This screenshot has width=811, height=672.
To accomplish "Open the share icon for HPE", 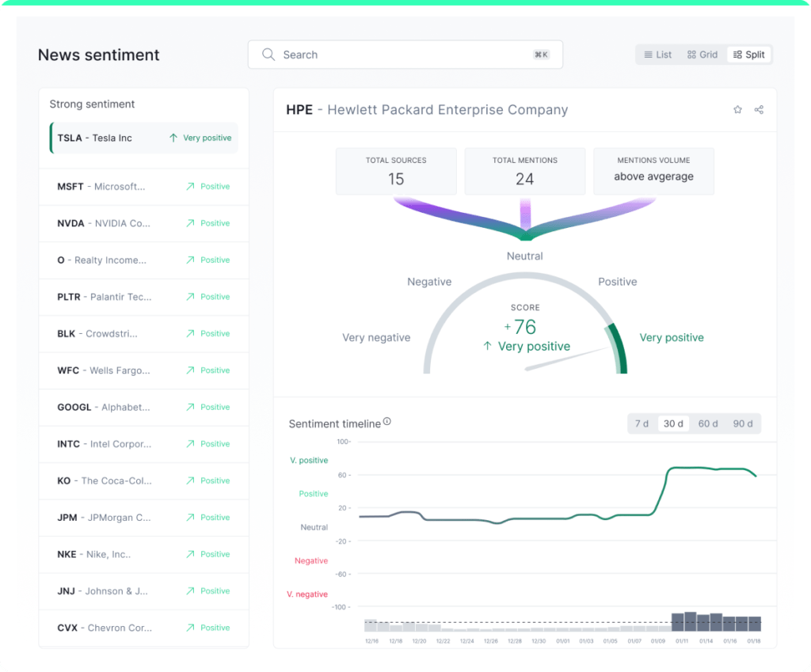I will 759,109.
